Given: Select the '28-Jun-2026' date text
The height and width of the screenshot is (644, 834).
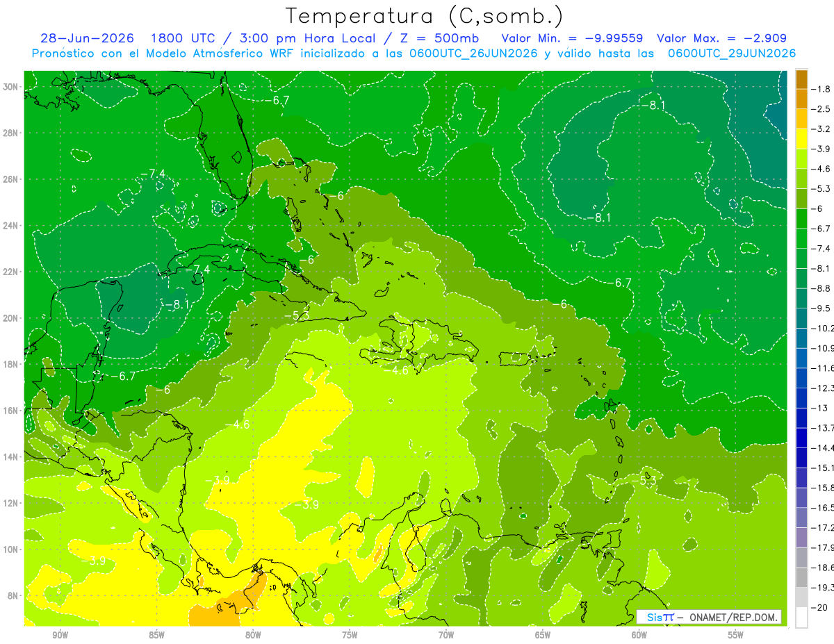Looking at the screenshot, I should (x=87, y=38).
